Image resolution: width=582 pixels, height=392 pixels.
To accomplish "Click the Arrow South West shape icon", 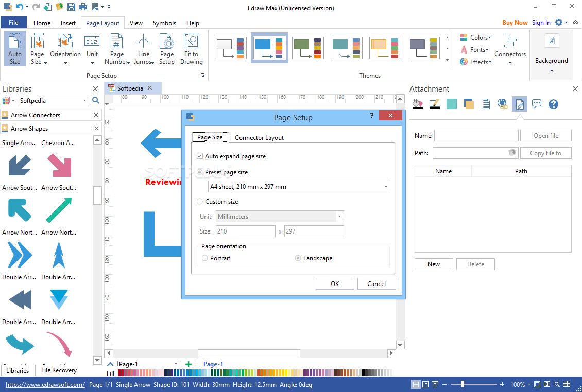I will [x=19, y=165].
